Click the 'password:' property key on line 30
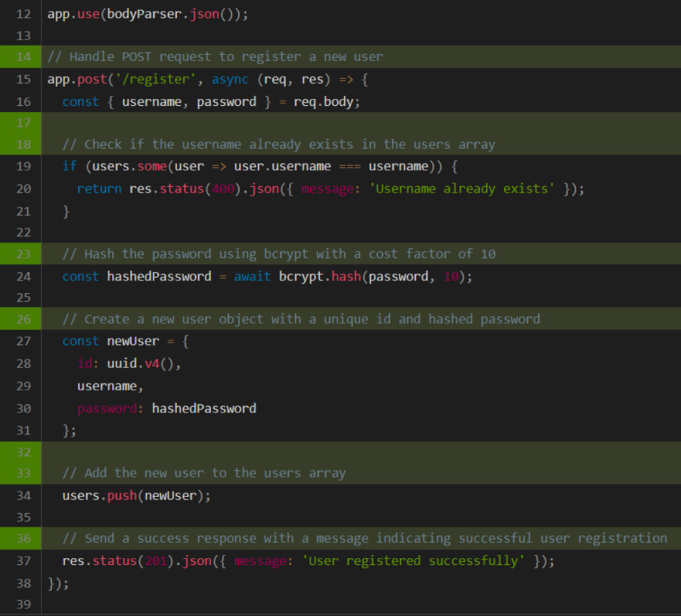681x616 pixels. click(x=110, y=409)
